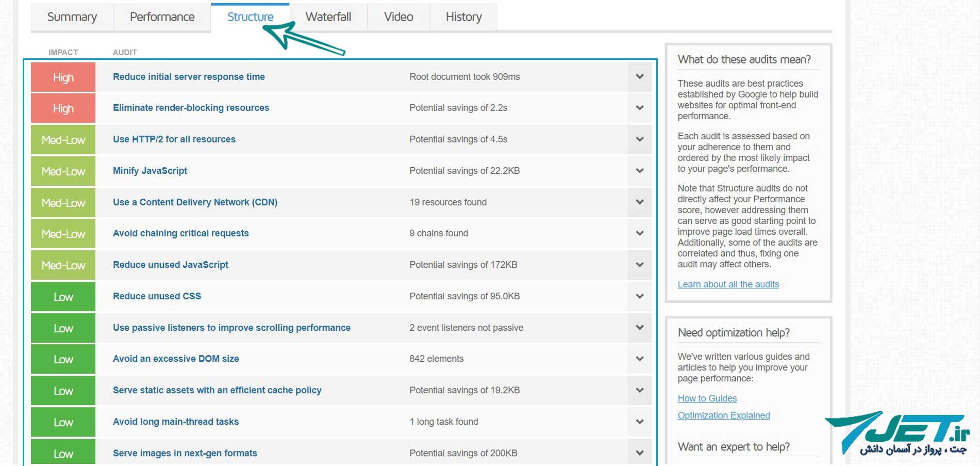The image size is (980, 466).
Task: Click 'Potential savings of 172KB' text
Action: (x=463, y=265)
